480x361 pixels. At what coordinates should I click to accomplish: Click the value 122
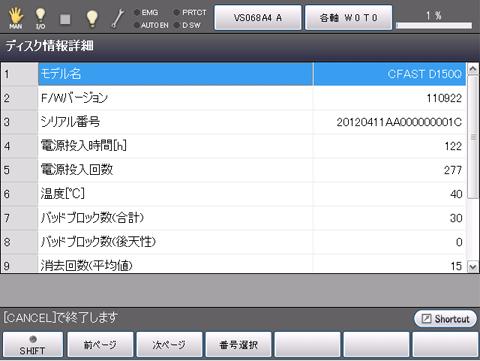(453, 146)
